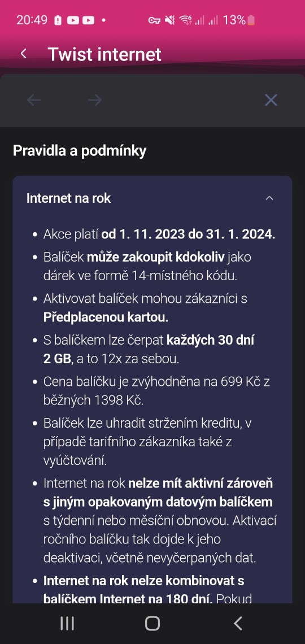Screen dimensions: 305x644
Task: Collapse the Internet na rok chevron
Action: 269,198
